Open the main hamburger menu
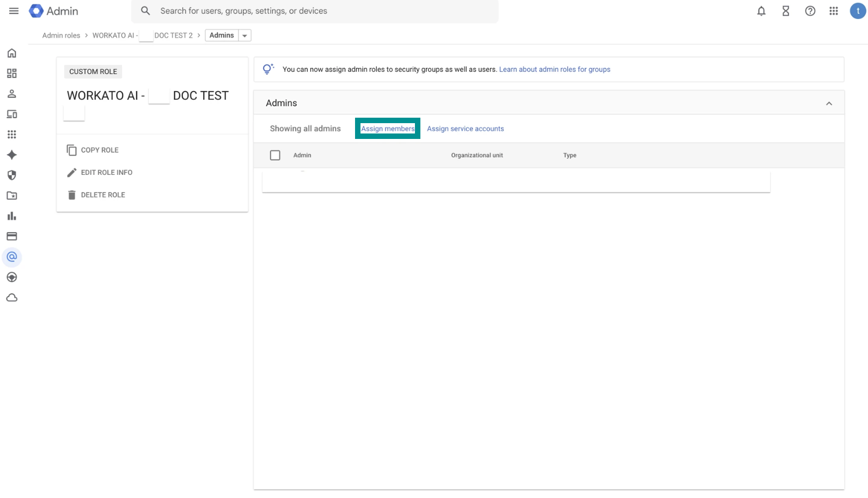The width and height of the screenshot is (868, 498). click(x=14, y=11)
